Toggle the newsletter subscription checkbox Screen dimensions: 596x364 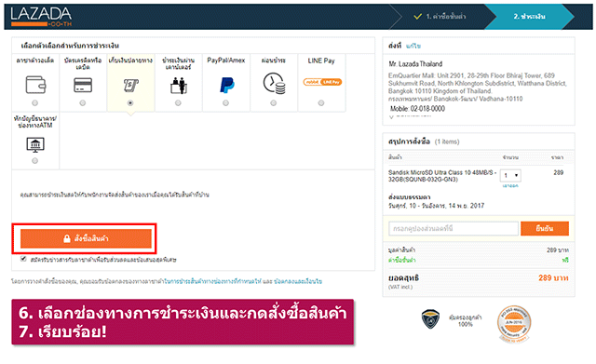point(23,259)
